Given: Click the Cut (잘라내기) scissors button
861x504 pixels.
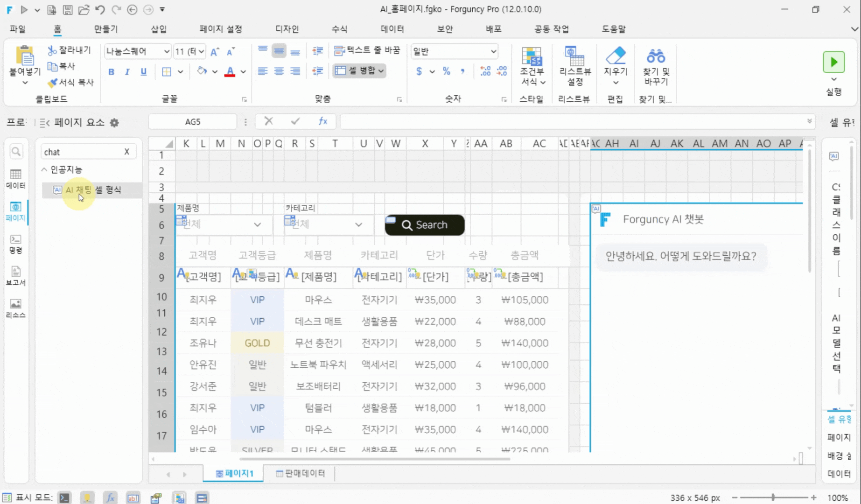Looking at the screenshot, I should tap(70, 50).
